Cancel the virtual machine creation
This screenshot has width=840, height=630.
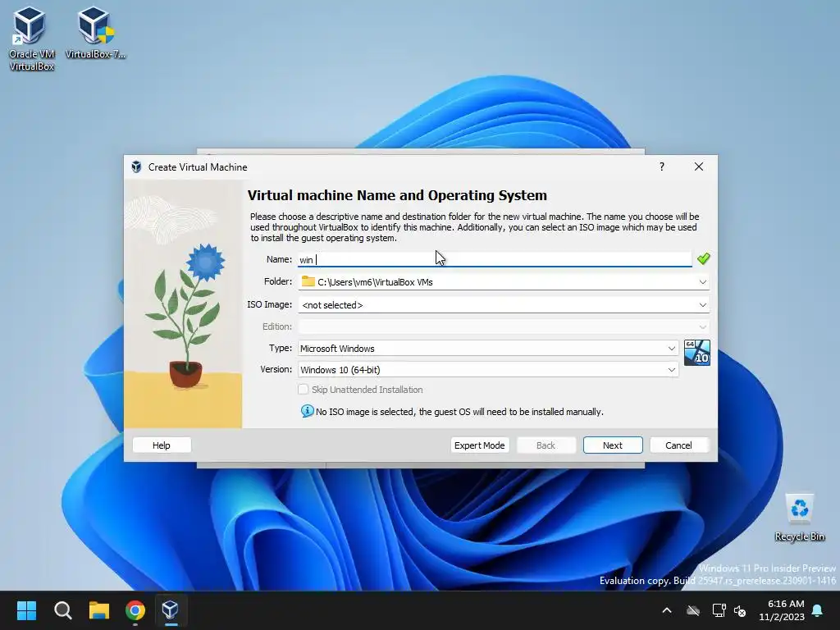tap(678, 445)
